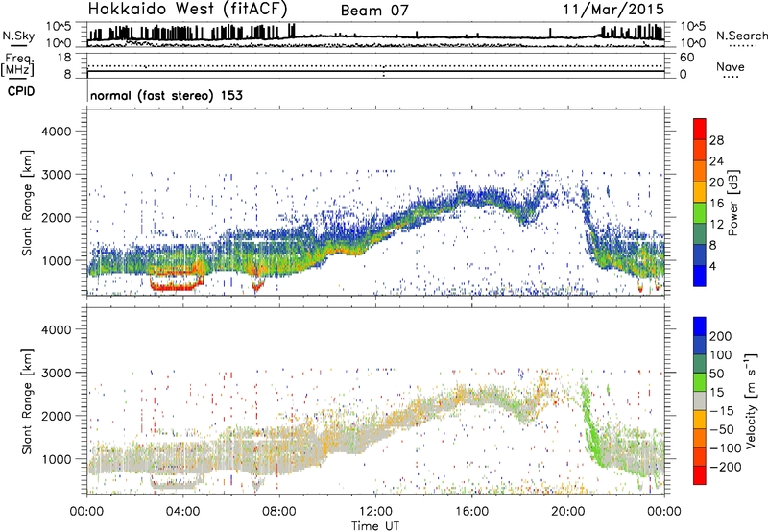Click the Nave legend label
Viewport: 768px width, 532px height.
pyautogui.click(x=731, y=66)
